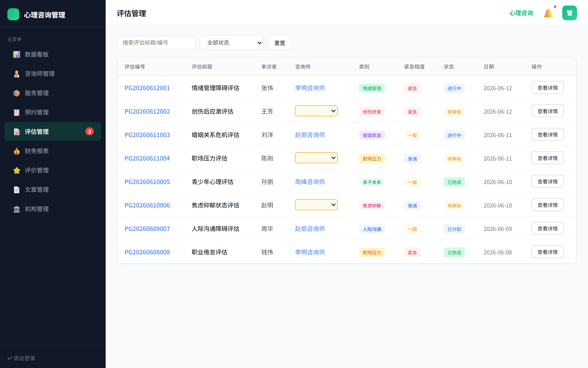This screenshot has width=588, height=368.
Task: Click 查看详情 for 职业倦怠评估
Action: (547, 252)
